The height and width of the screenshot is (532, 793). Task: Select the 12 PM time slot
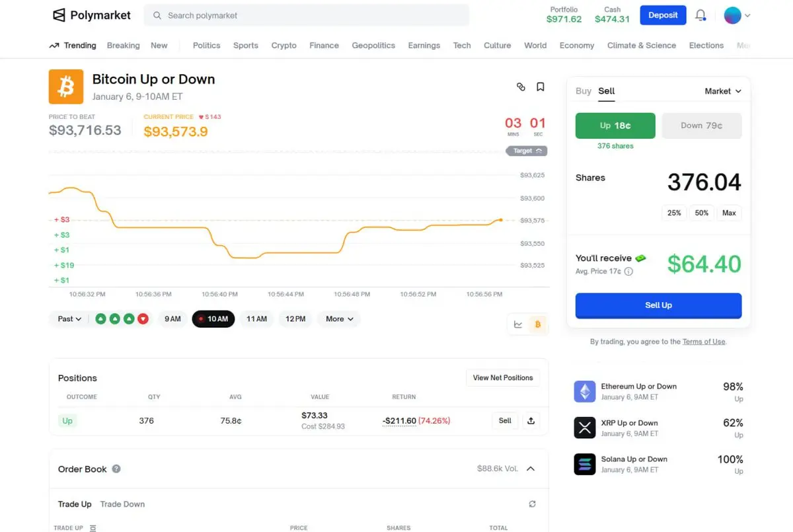[295, 319]
